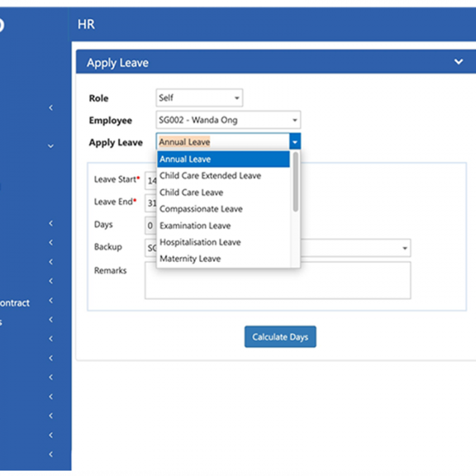Collapse the Apply Leave panel header chevron
Viewport: 476px width, 476px height.
pyautogui.click(x=458, y=62)
